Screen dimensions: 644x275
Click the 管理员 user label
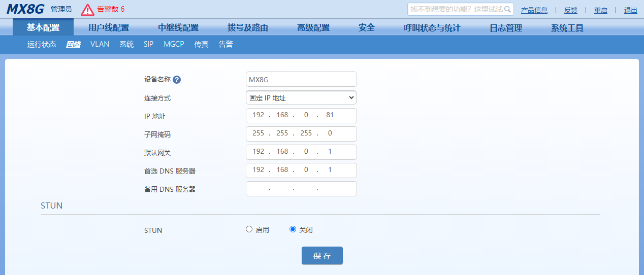[x=61, y=9]
